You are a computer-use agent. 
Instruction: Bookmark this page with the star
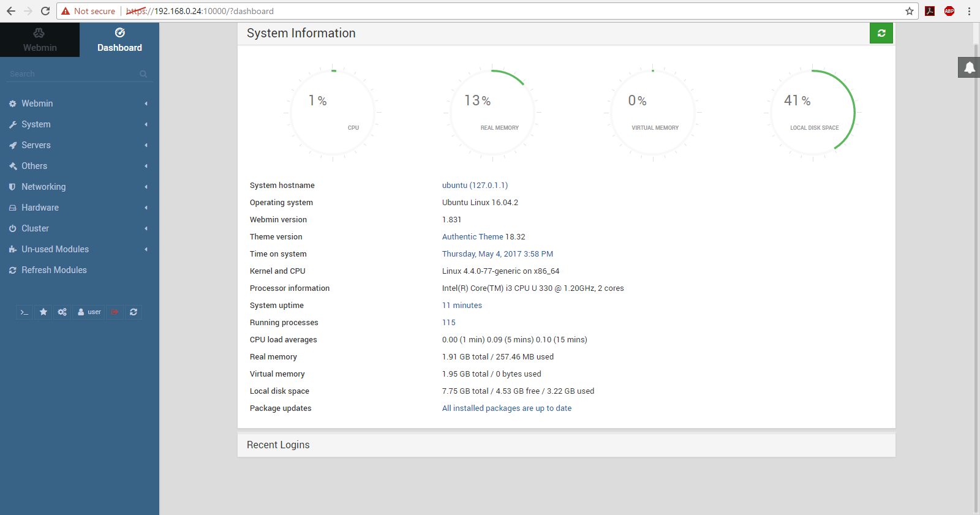[x=910, y=11]
